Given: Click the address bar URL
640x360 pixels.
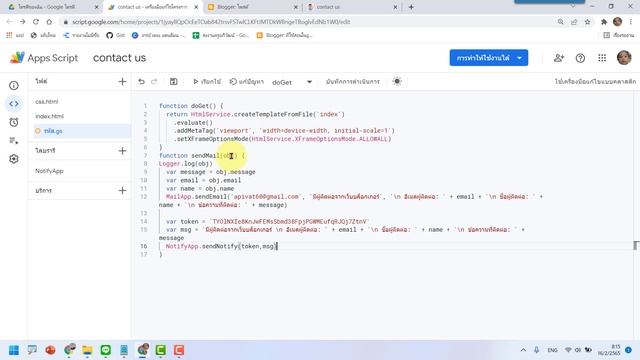Looking at the screenshot, I should pos(211,22).
